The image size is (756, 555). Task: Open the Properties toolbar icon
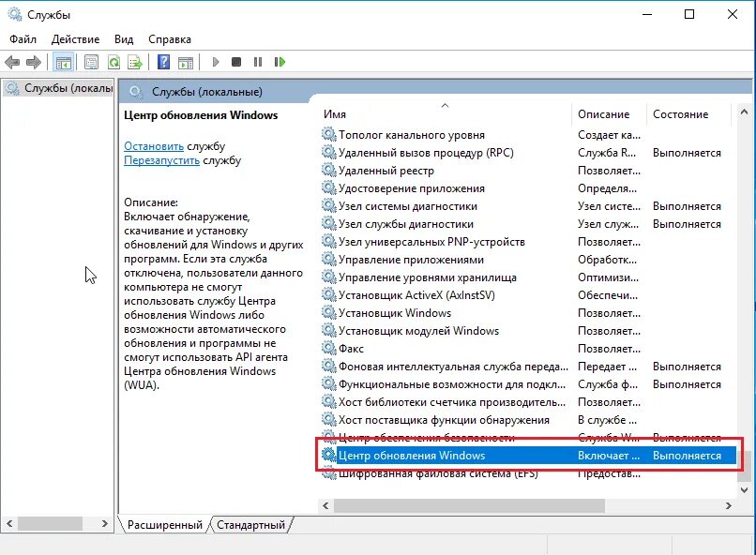click(x=91, y=62)
